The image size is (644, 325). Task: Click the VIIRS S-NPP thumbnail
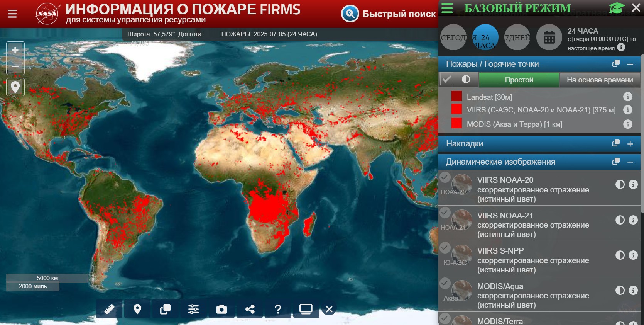point(462,255)
